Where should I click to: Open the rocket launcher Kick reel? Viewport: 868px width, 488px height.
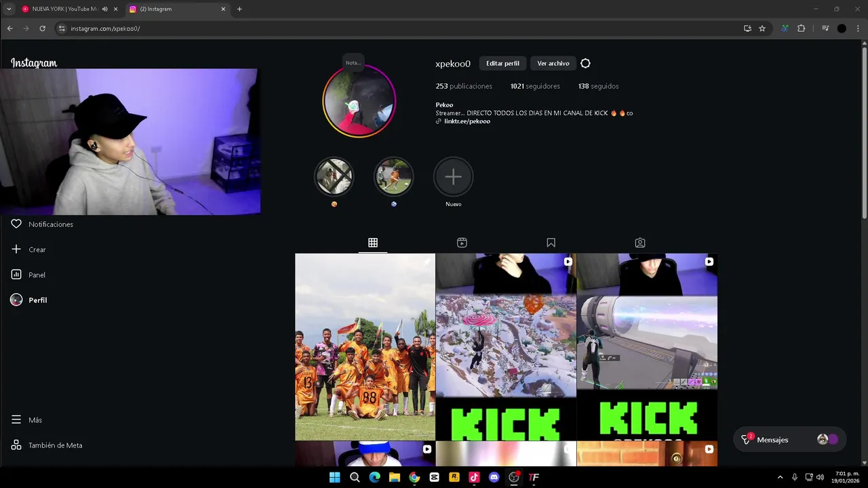point(647,347)
